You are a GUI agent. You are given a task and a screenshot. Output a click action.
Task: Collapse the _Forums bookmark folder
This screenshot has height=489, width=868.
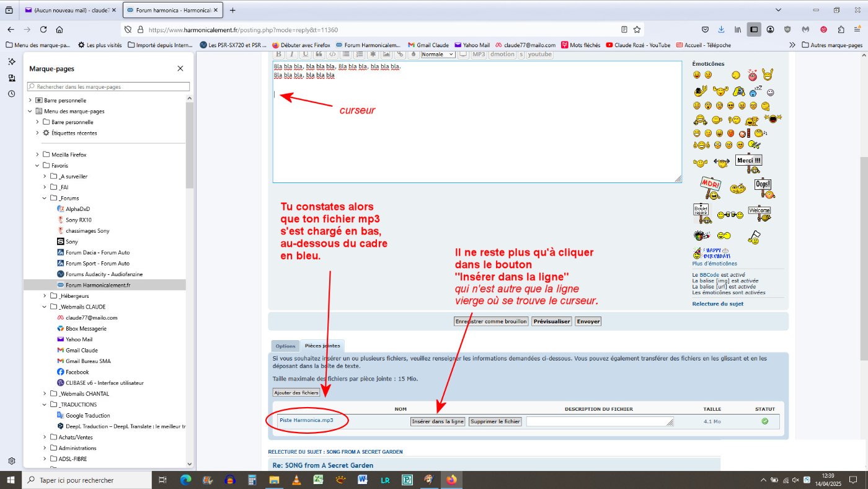point(45,198)
